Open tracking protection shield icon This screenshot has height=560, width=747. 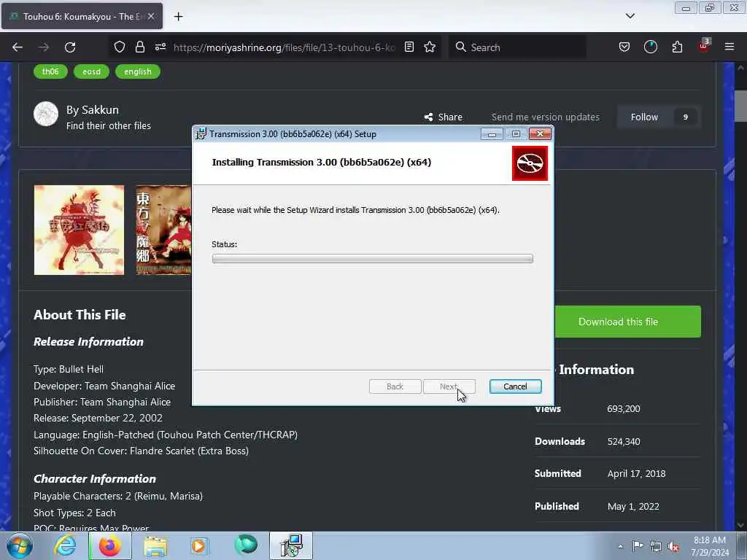[x=120, y=47]
